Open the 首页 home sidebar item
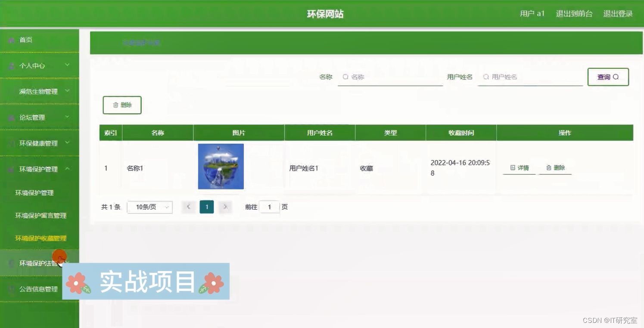644x328 pixels. [39, 40]
